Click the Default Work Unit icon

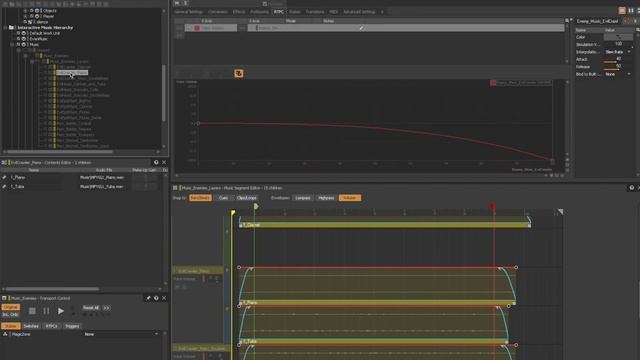pyautogui.click(x=24, y=33)
